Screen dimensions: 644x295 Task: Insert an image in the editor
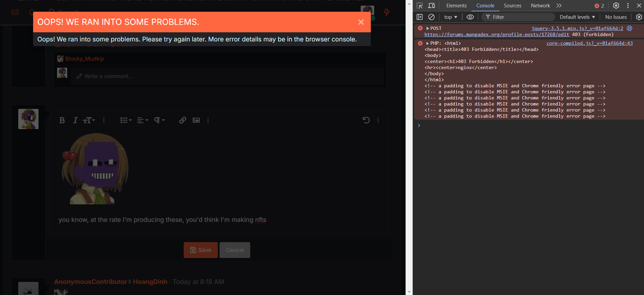pyautogui.click(x=196, y=120)
